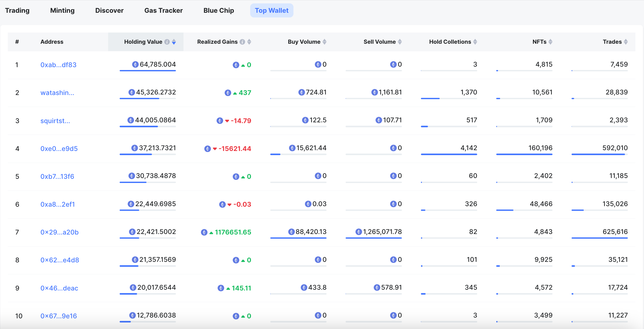Open the squirtst... wallet link

pos(55,121)
